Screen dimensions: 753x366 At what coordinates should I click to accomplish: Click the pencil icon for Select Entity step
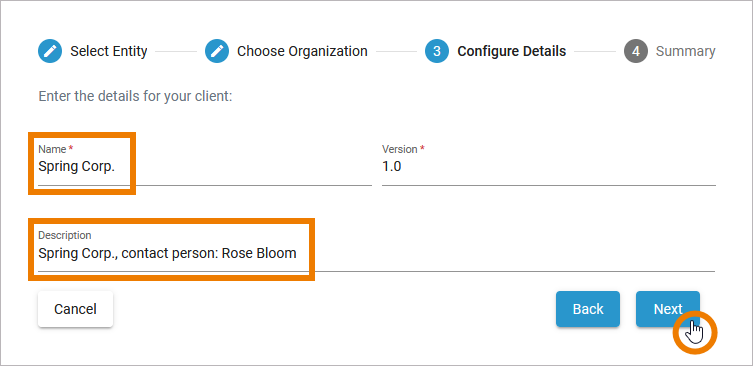[x=50, y=51]
